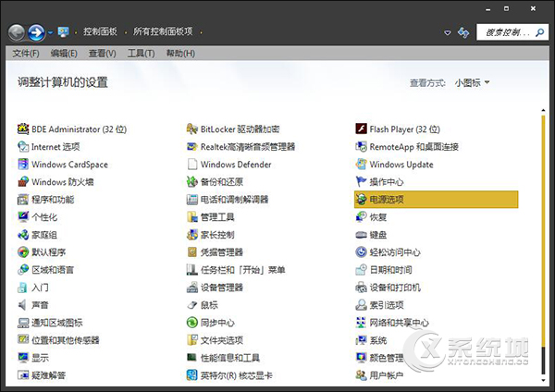The width and height of the screenshot is (555, 392).
Task: Open the 鼠标 icon
Action: (x=191, y=305)
